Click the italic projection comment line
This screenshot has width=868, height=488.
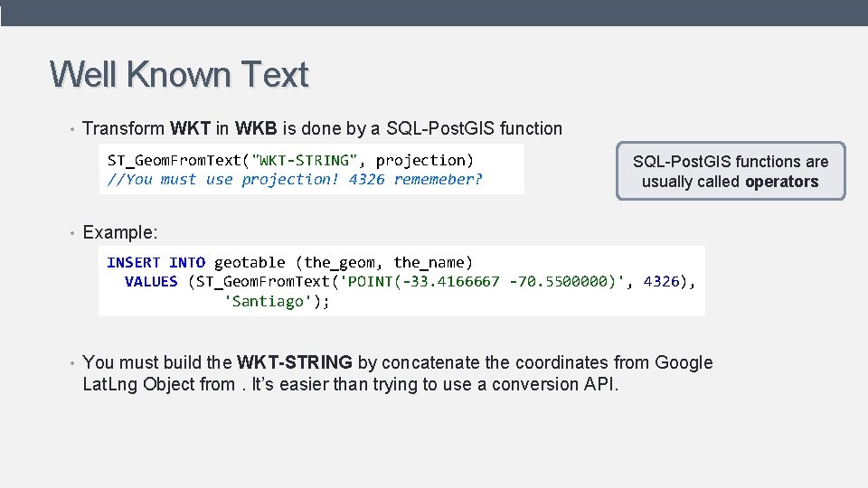pos(295,179)
